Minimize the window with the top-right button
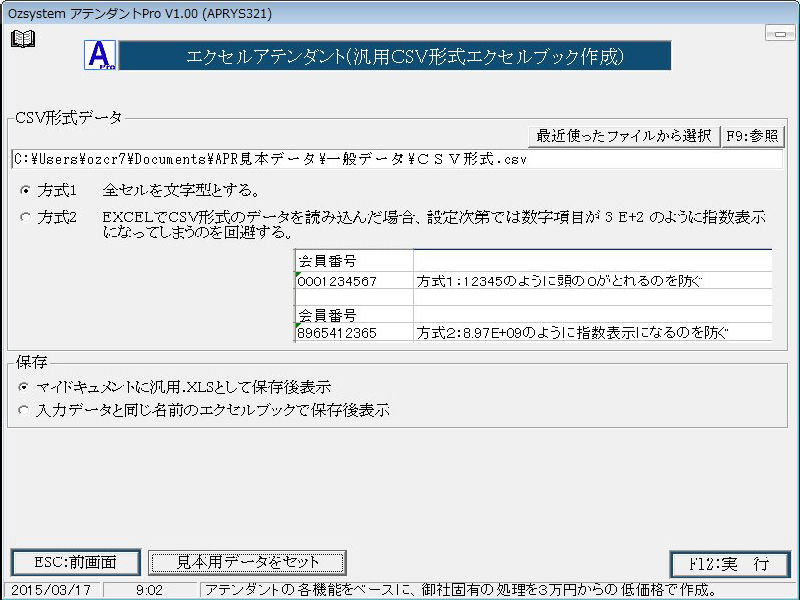 click(780, 34)
